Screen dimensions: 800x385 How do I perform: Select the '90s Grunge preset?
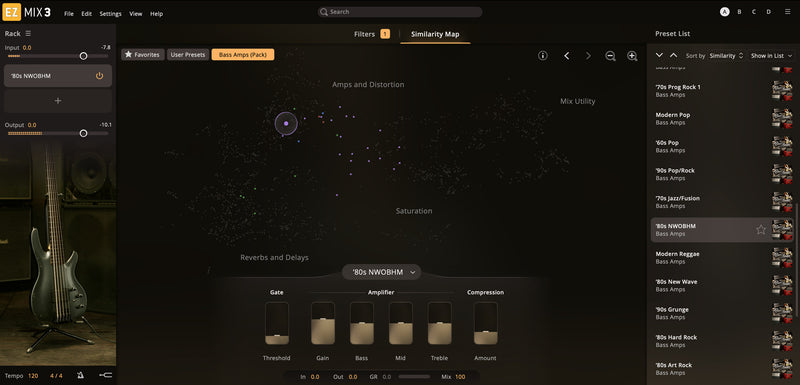coord(721,313)
